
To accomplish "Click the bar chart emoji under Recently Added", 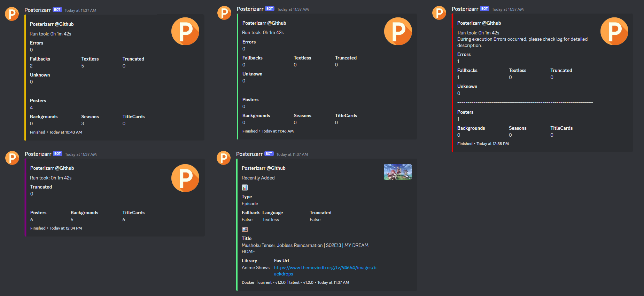I will [245, 187].
